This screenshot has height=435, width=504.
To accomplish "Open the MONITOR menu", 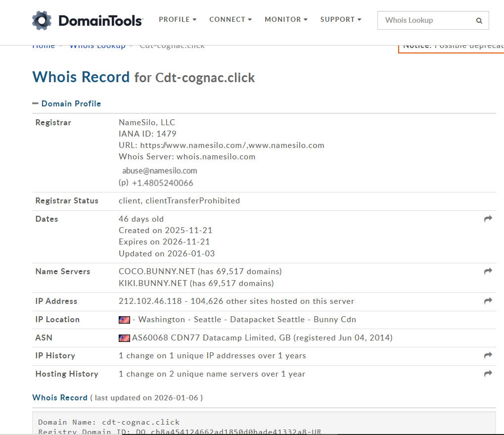I will [286, 19].
